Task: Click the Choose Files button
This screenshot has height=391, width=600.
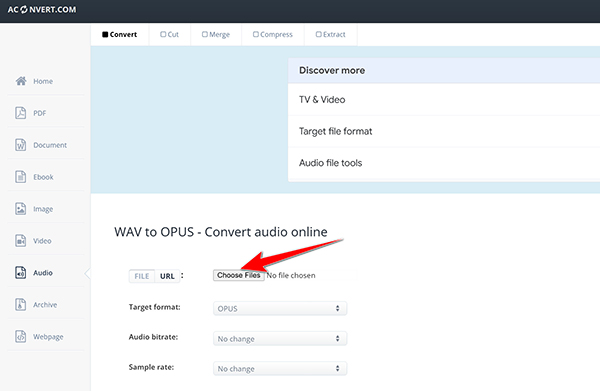Action: [x=239, y=275]
